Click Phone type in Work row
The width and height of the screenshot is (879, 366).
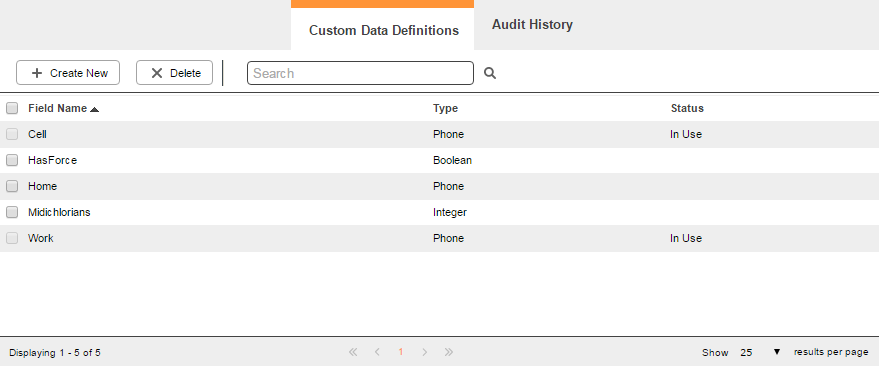tap(448, 238)
